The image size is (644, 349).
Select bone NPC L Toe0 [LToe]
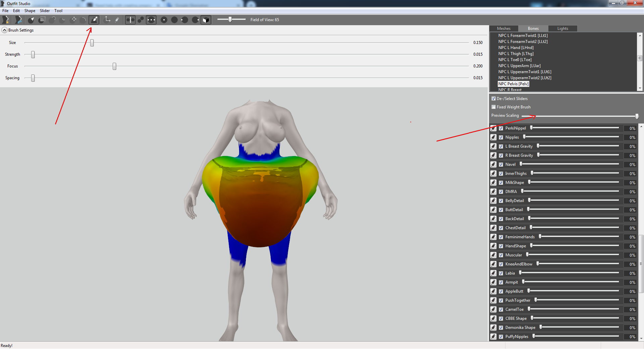515,60
